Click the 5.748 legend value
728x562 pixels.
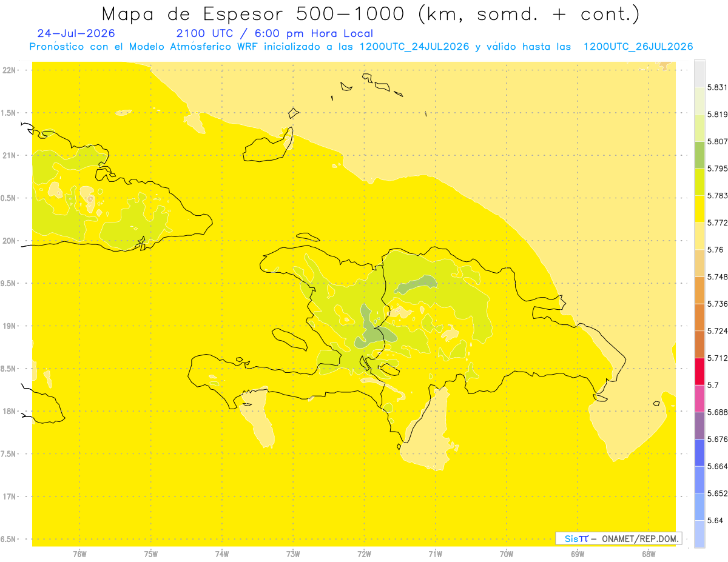pyautogui.click(x=717, y=277)
